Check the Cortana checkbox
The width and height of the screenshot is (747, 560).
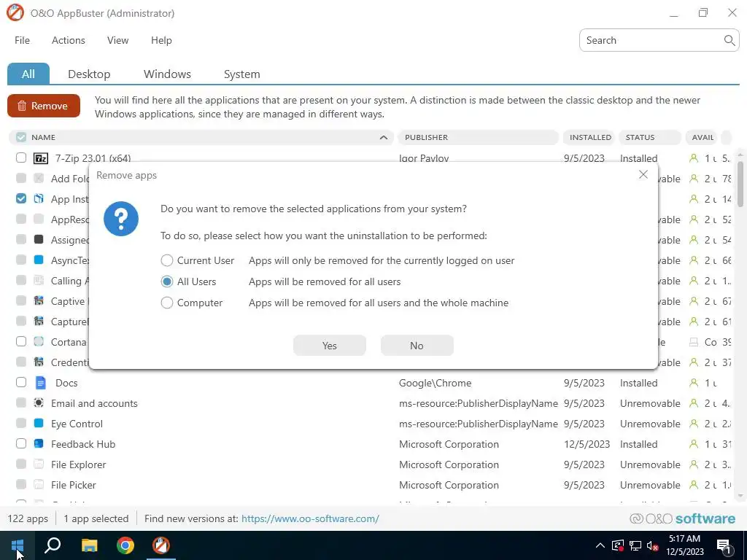coord(21,341)
